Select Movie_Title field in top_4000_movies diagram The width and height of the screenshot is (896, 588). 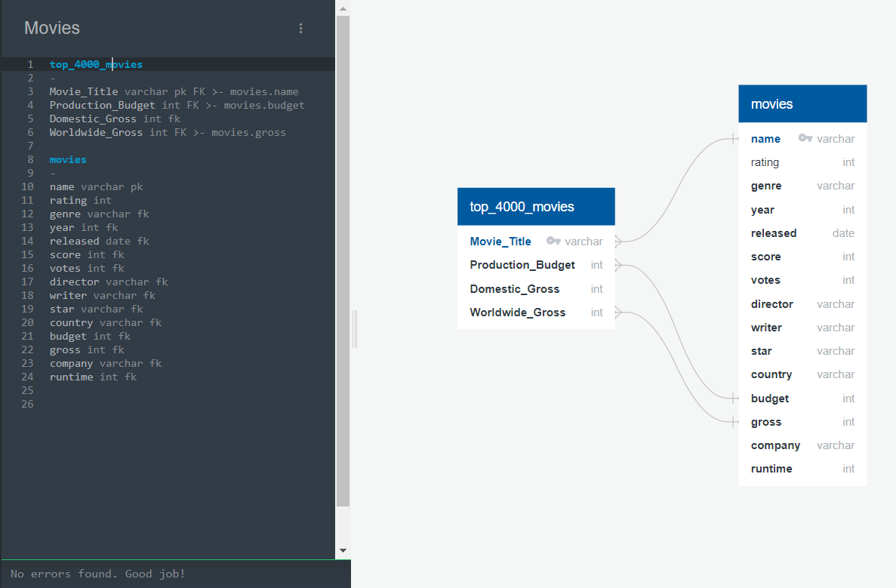click(x=536, y=241)
